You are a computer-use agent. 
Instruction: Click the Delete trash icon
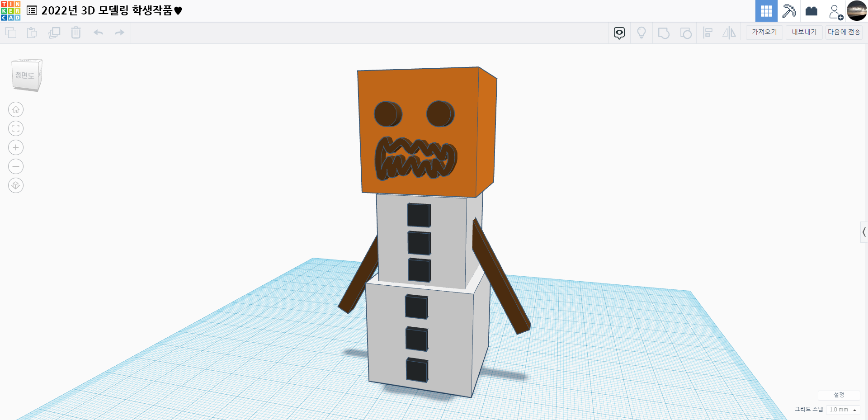click(x=76, y=33)
